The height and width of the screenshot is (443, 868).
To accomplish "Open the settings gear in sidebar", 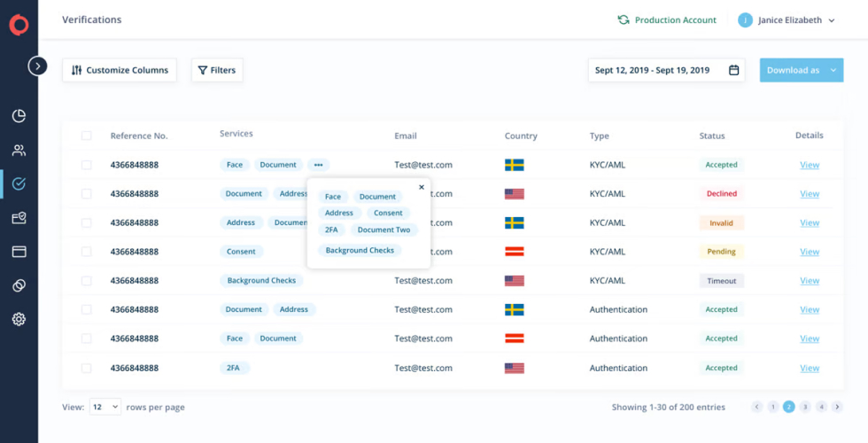I will 19,320.
